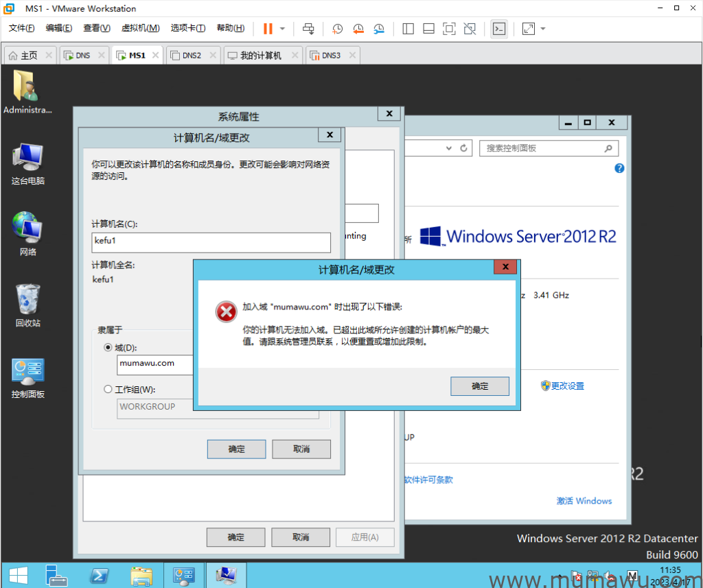This screenshot has width=703, height=588.
Task: Switch to System Properties taskbar item
Action: [226, 576]
